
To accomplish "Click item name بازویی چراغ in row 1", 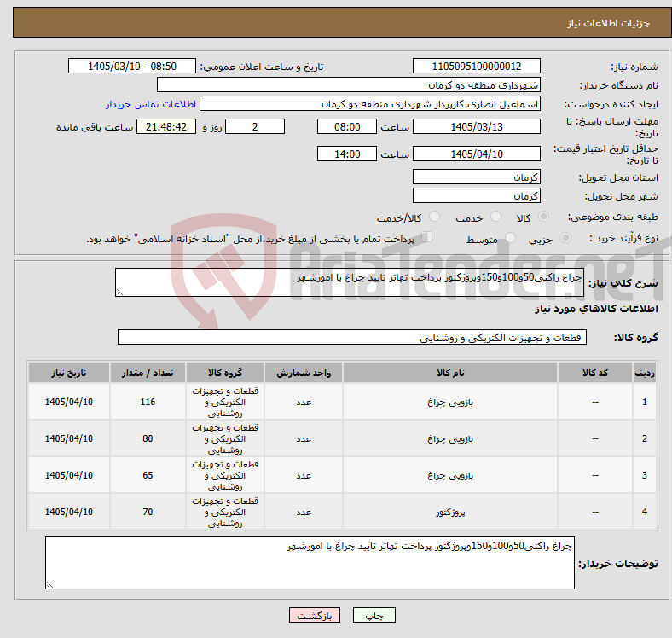I will [x=450, y=402].
